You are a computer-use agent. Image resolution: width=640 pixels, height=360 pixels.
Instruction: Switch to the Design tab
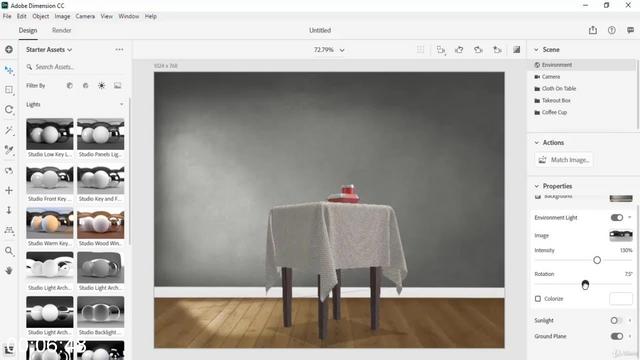click(x=28, y=30)
